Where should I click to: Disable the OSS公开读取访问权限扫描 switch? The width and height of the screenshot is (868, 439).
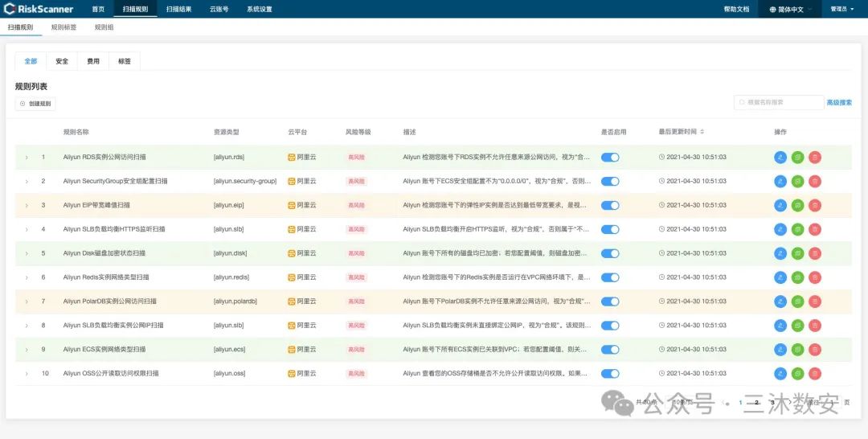coord(610,374)
